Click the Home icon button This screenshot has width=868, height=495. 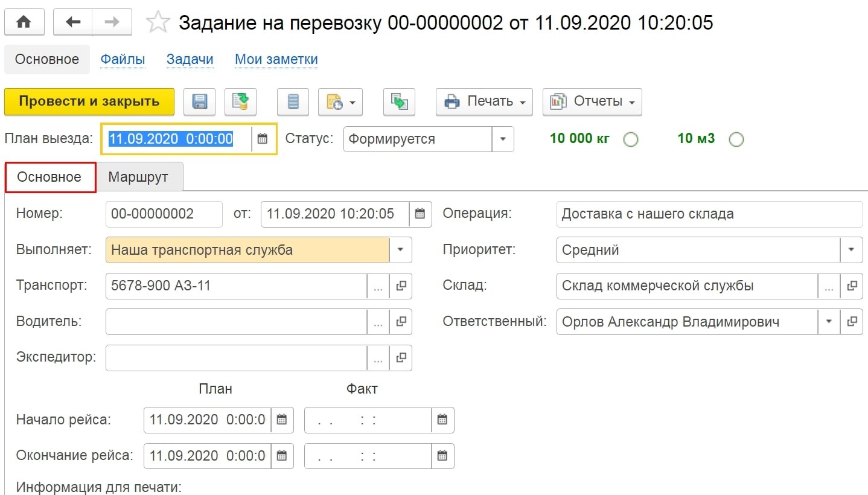(24, 22)
